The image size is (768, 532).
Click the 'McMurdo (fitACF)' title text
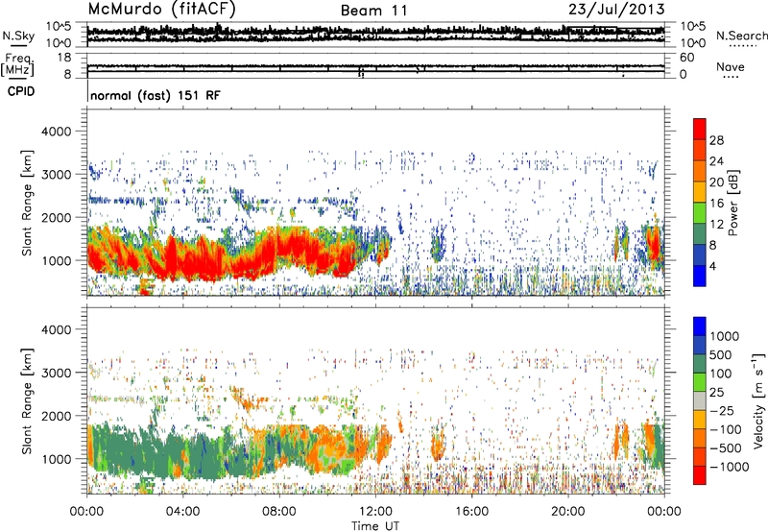[x=161, y=10]
